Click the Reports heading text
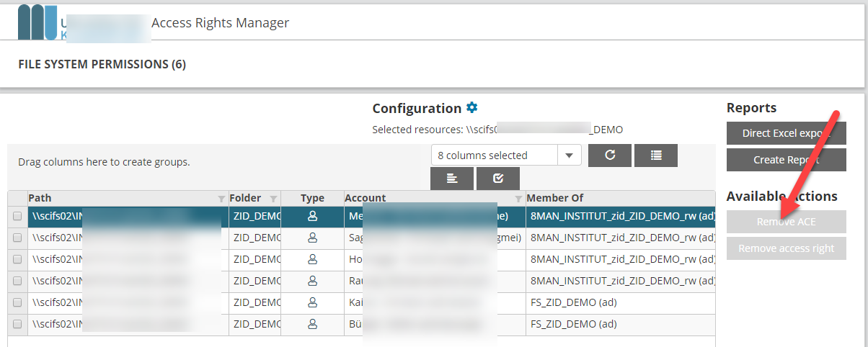The image size is (868, 347). coord(751,108)
